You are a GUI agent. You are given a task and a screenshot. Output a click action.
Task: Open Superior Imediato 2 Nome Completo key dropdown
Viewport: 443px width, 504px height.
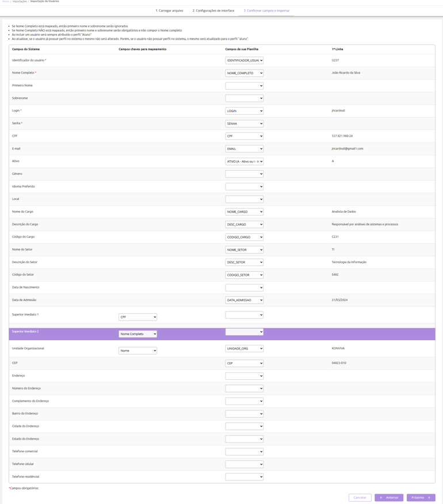coord(138,334)
